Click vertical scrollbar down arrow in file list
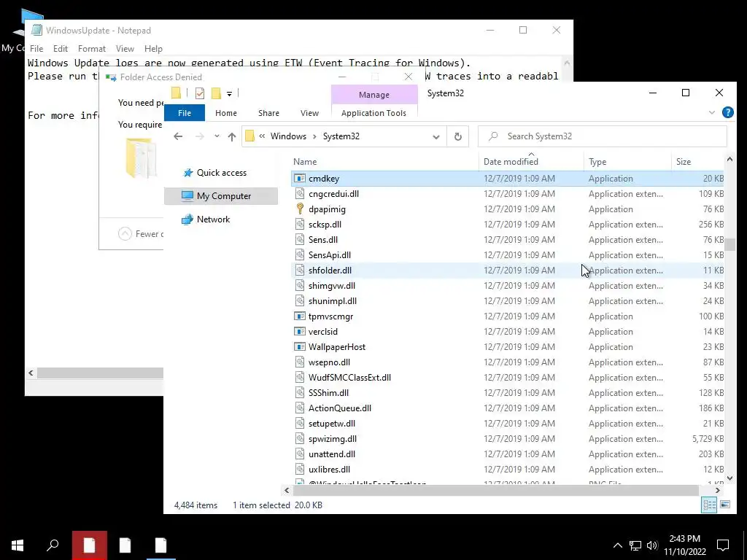The image size is (747, 560). pos(729,478)
